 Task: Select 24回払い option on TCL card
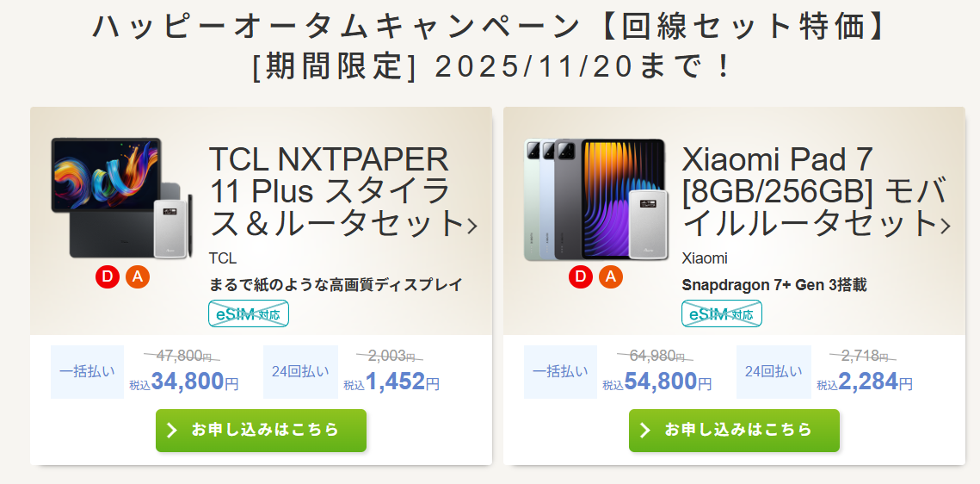[300, 371]
